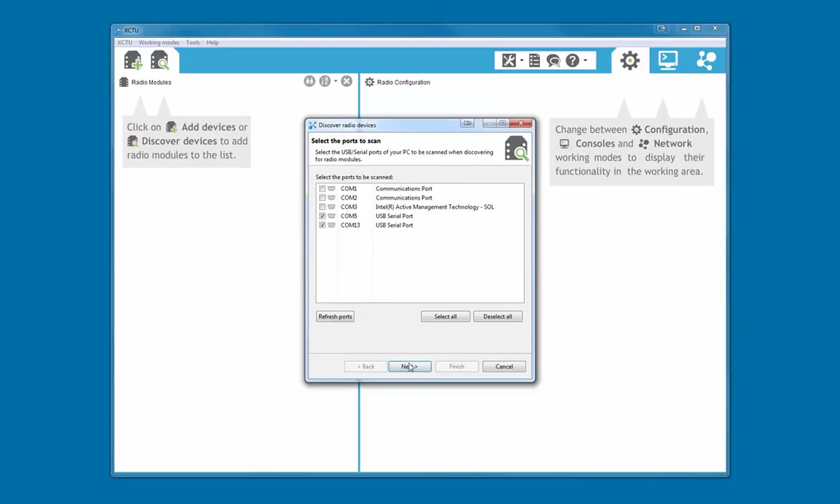Switch to Network working mode

click(706, 60)
